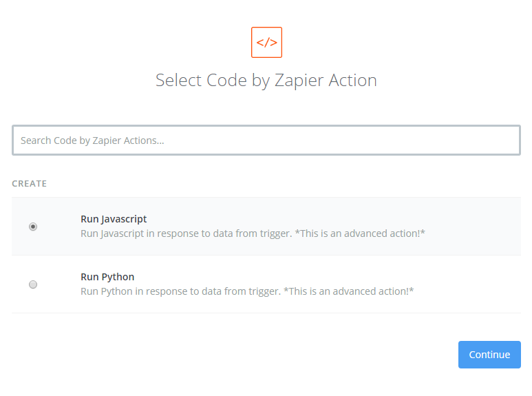This screenshot has height=396, width=532.
Task: Click the Run Python description line
Action: (x=247, y=291)
